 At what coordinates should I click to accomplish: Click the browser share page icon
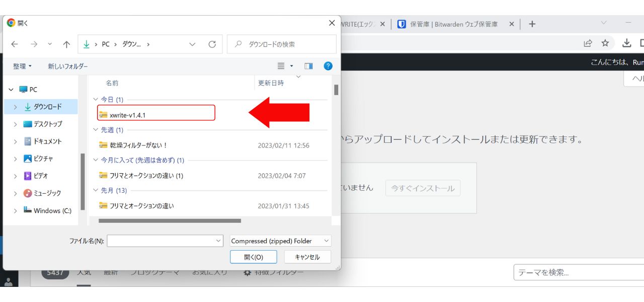(x=588, y=43)
